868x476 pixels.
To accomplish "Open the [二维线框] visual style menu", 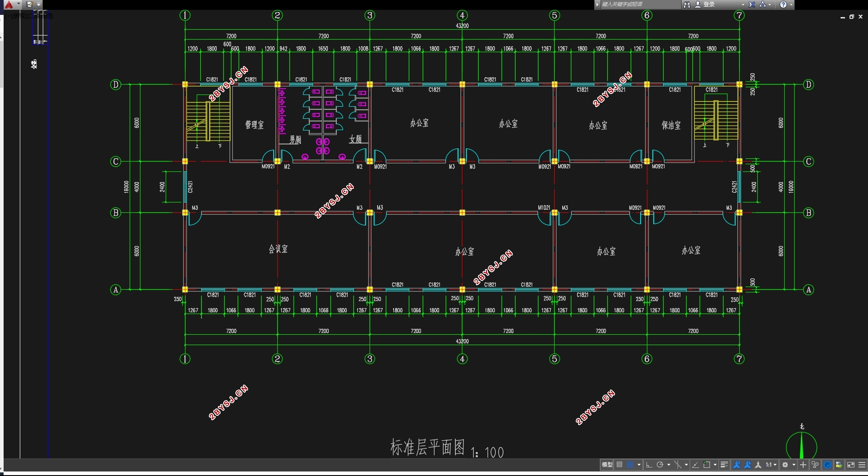I will click(41, 16).
